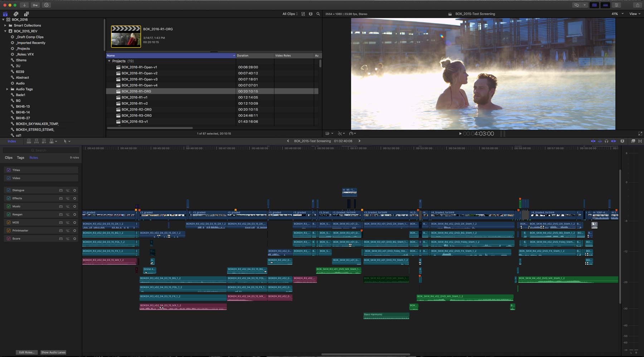Disable the Dialogue role checkbox

click(x=9, y=190)
